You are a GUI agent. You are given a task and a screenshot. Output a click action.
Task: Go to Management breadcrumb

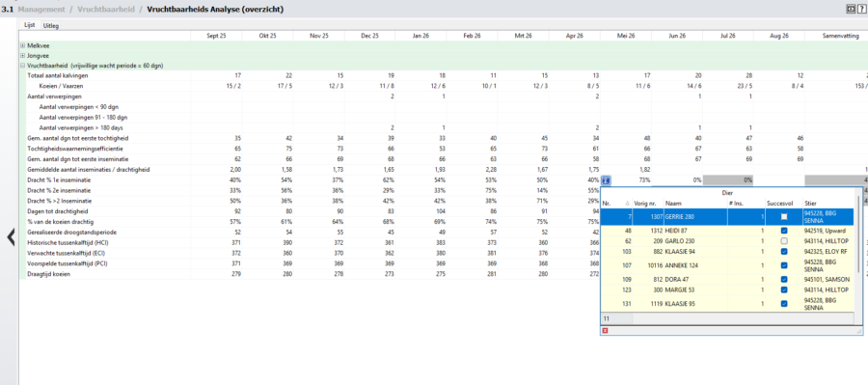click(x=41, y=10)
